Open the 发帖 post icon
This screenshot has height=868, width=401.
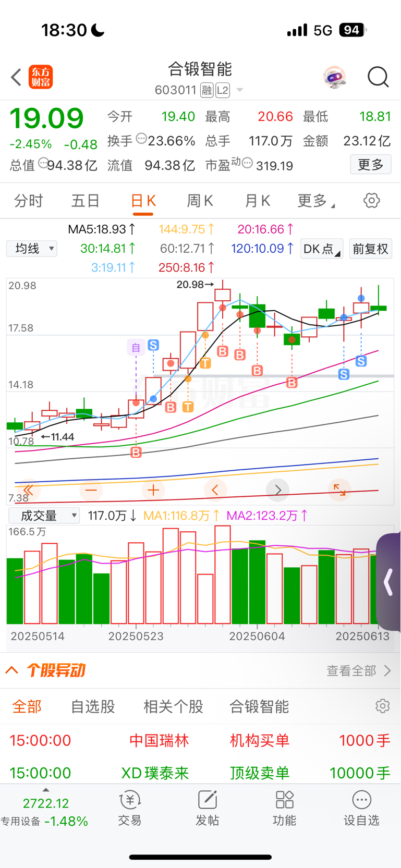pyautogui.click(x=207, y=809)
